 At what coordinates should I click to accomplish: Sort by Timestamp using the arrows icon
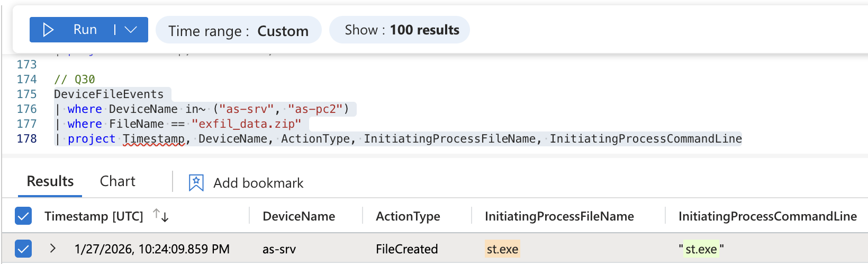point(160,215)
